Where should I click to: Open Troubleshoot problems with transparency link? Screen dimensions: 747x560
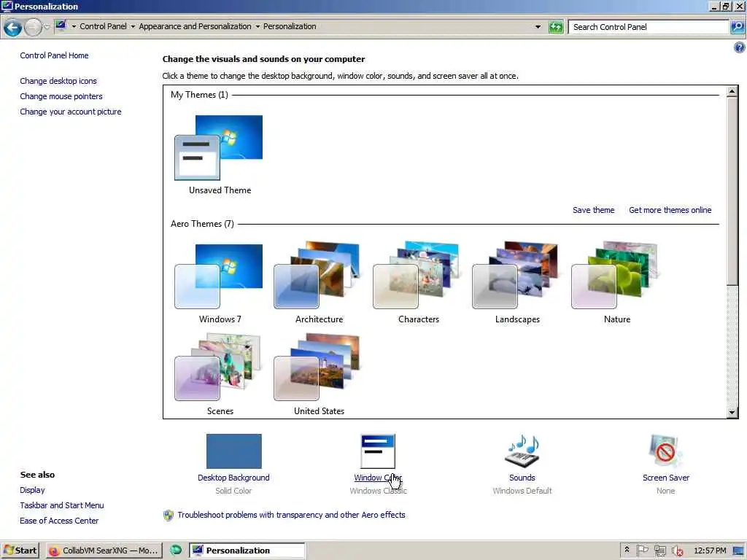(291, 515)
